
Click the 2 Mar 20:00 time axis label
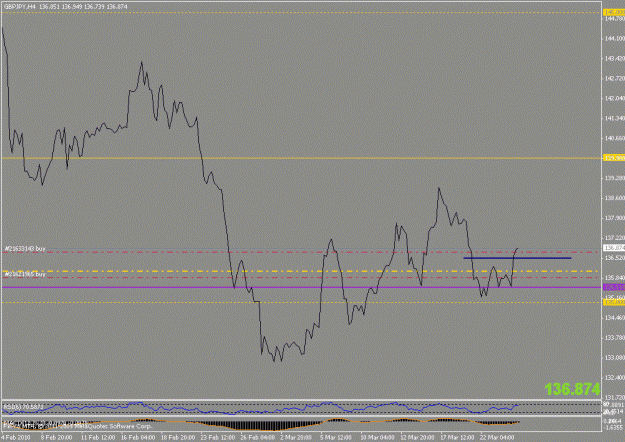point(296,437)
